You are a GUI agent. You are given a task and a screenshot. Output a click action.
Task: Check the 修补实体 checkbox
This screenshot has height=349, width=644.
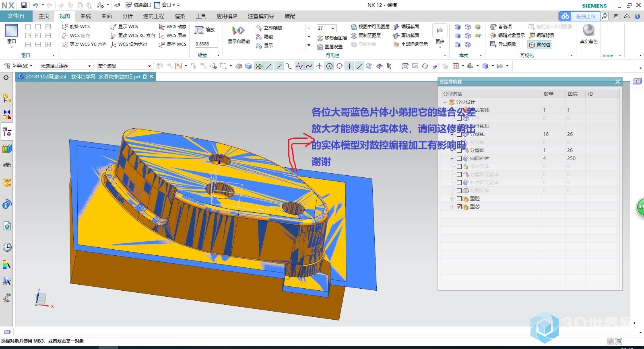pos(459,166)
